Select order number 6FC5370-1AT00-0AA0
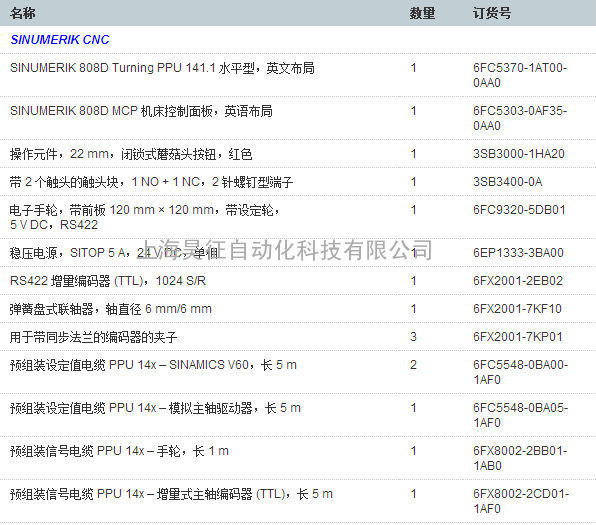Image resolution: width=596 pixels, height=525 pixels. [520, 75]
